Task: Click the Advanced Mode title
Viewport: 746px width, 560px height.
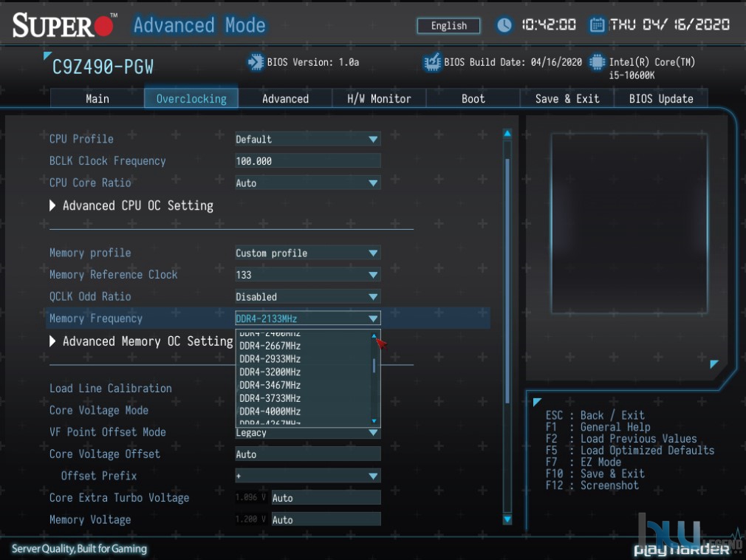Action: [x=199, y=25]
